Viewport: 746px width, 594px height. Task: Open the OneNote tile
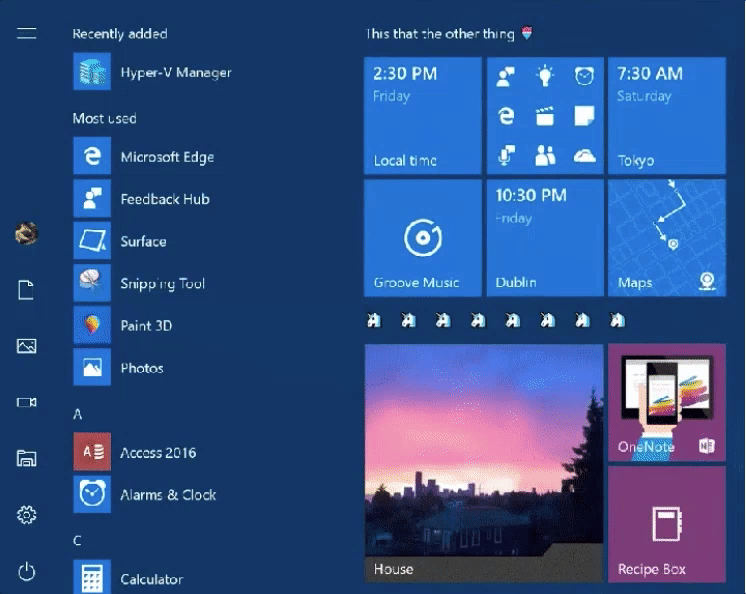[x=666, y=402]
